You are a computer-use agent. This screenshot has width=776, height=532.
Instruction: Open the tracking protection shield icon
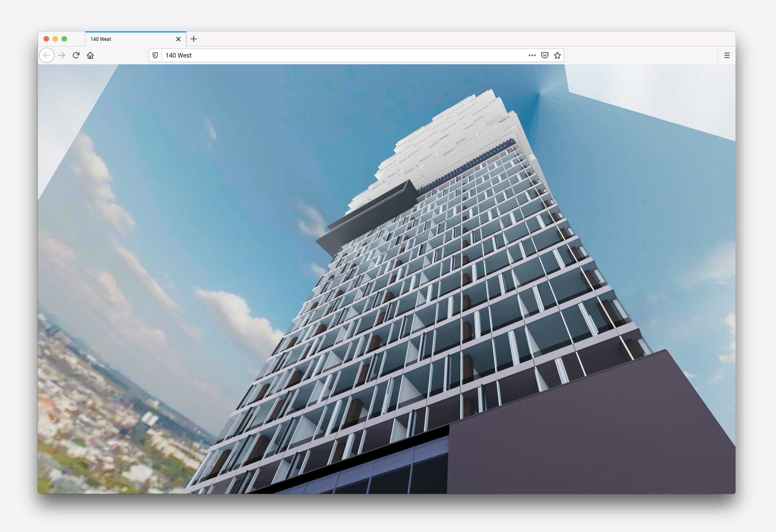pos(155,55)
